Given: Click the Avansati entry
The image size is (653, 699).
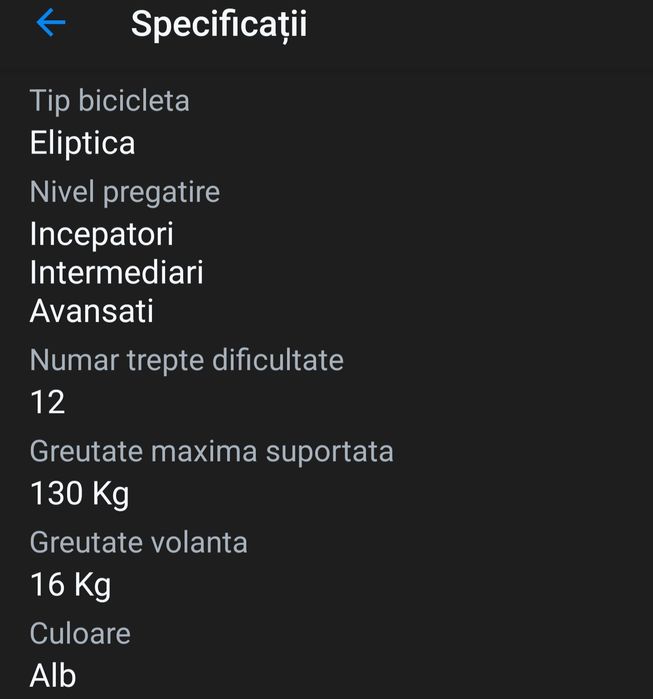Looking at the screenshot, I should tap(92, 310).
